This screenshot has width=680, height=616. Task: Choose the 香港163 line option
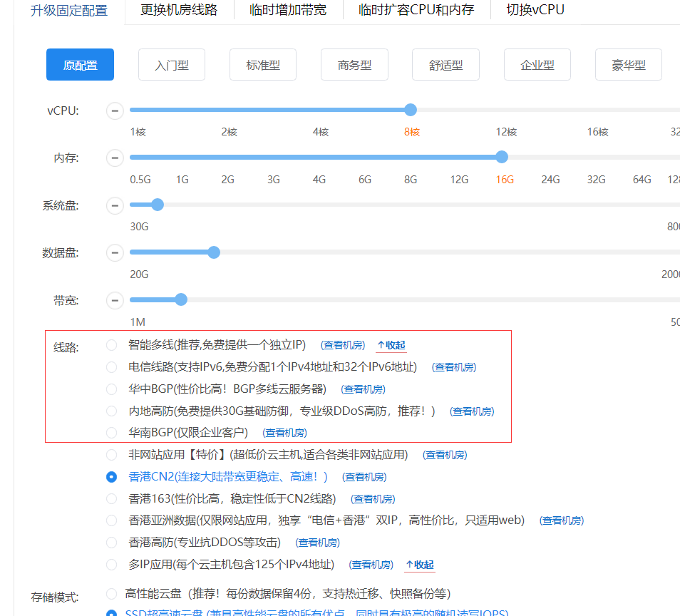pos(111,498)
